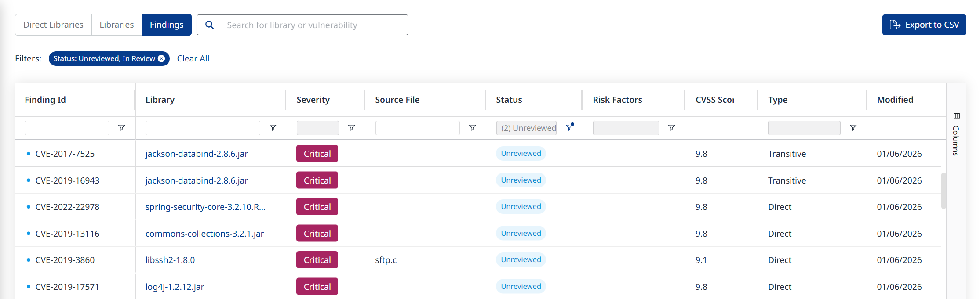Click the Library column filter funnel icon

[273, 128]
